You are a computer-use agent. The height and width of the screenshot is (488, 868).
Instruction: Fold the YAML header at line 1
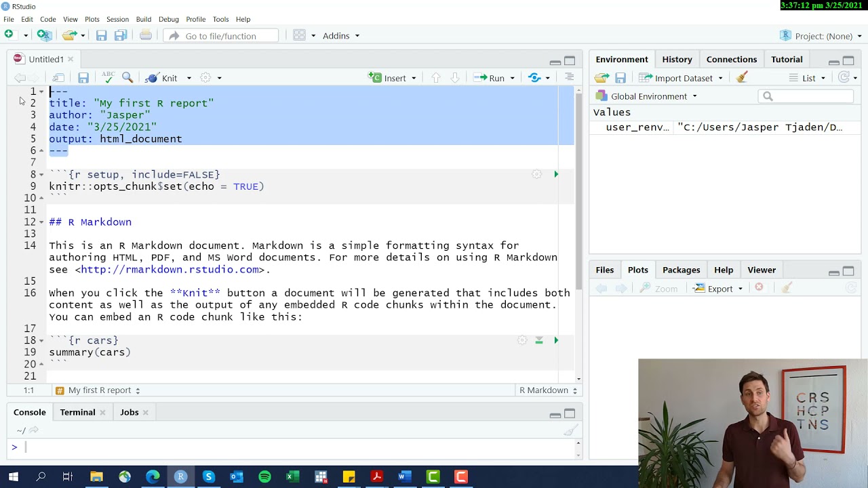click(41, 91)
